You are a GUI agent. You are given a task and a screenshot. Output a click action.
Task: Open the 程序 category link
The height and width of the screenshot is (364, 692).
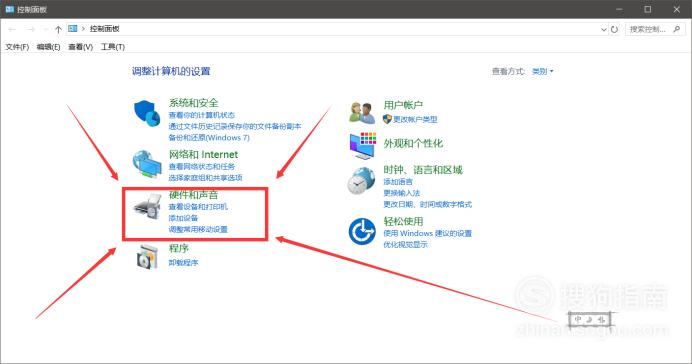pos(179,248)
